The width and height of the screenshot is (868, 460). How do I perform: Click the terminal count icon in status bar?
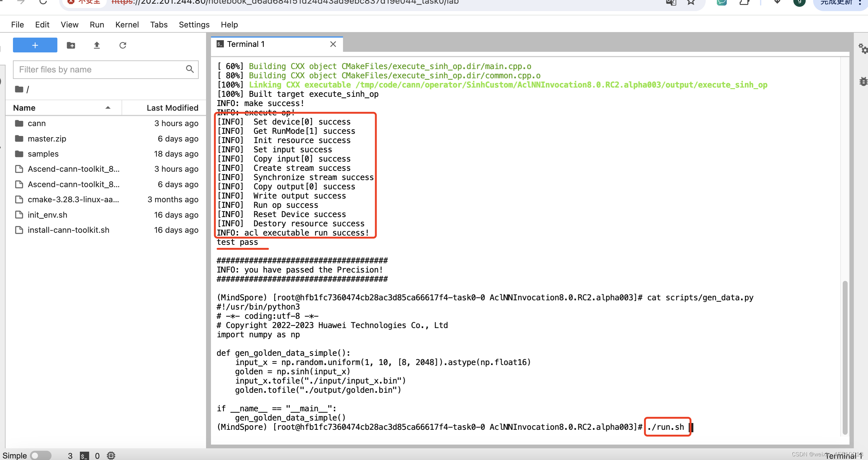coord(84,456)
